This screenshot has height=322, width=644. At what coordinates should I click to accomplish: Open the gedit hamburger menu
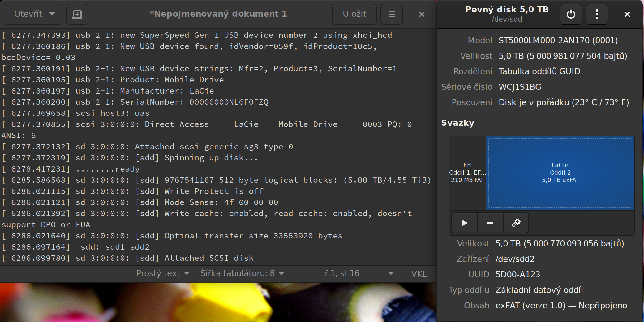click(x=392, y=14)
